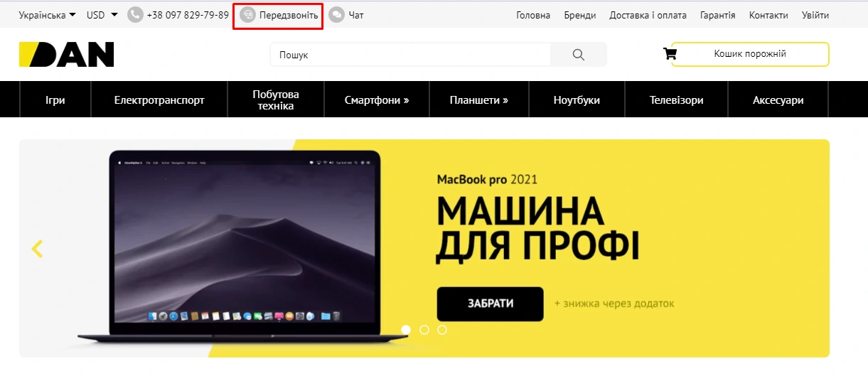Screen dimensions: 868x381
Task: Select the first carousel dot
Action: point(406,330)
